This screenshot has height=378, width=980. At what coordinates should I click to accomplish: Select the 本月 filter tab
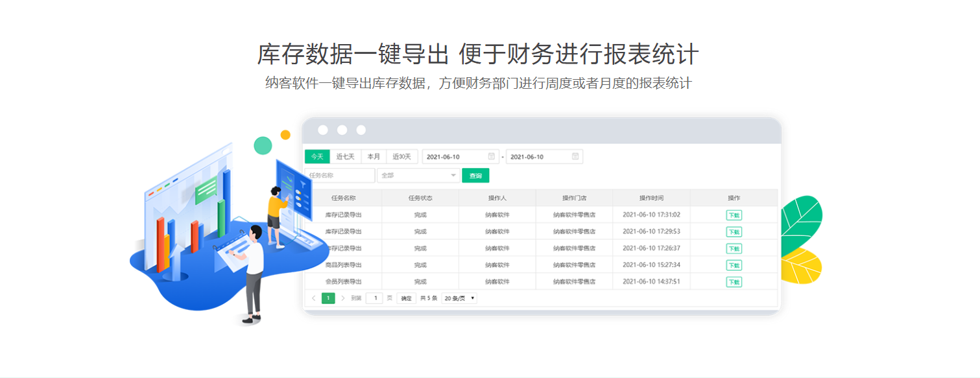click(x=373, y=156)
